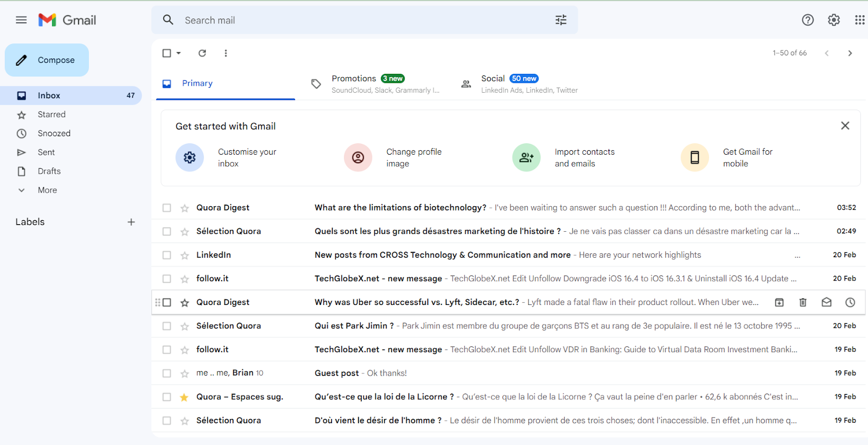868x445 pixels.
Task: Open Settings gear icon
Action: click(834, 20)
